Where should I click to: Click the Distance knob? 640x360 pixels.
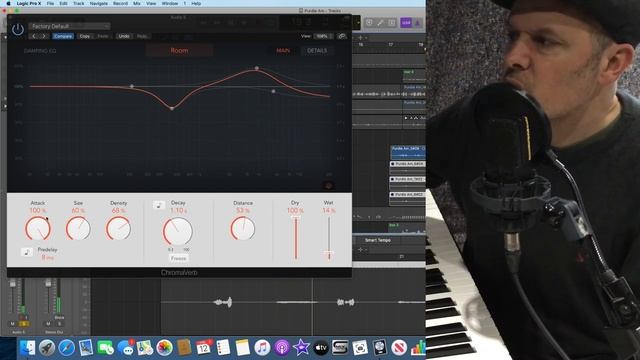tap(243, 228)
